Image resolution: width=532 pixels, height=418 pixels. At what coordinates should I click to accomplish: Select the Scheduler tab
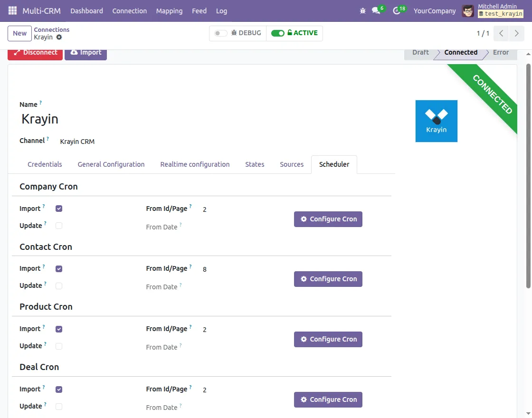[x=334, y=164]
